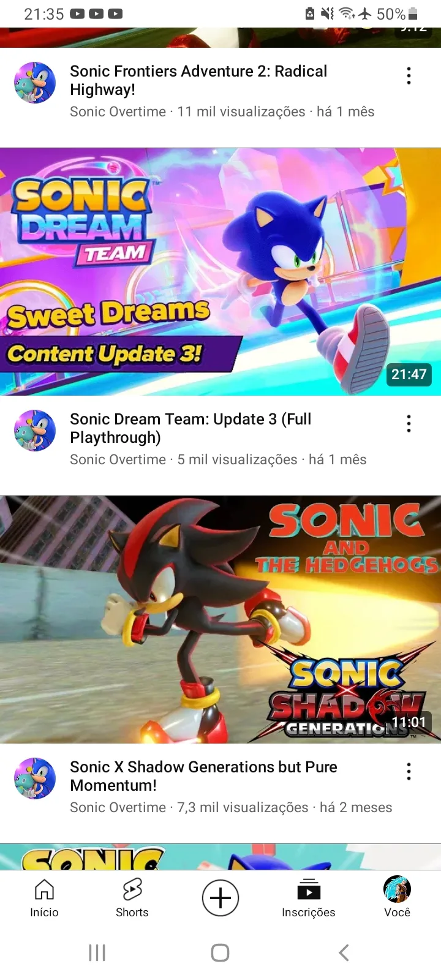Open the Inscrições subscriptions tab
The width and height of the screenshot is (441, 980).
(309, 898)
